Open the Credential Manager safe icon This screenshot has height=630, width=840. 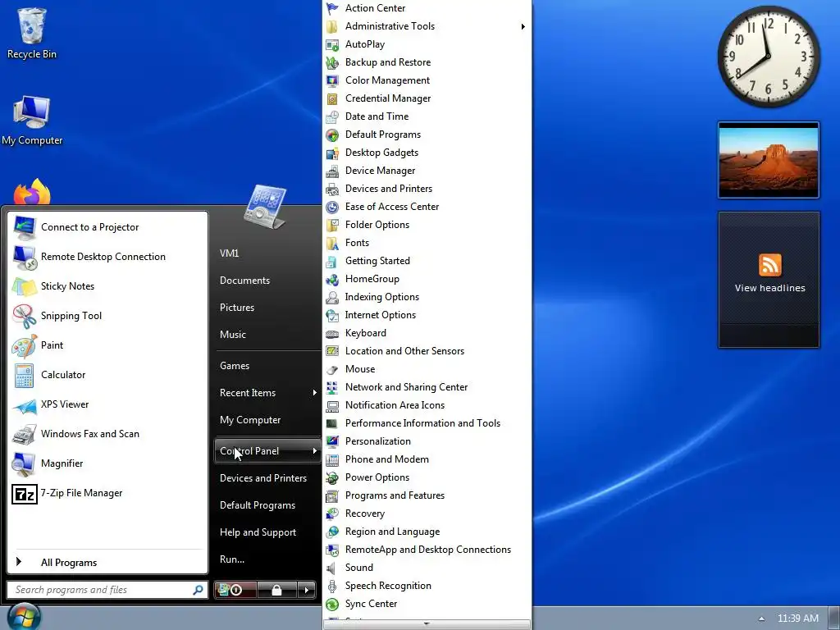pyautogui.click(x=332, y=98)
